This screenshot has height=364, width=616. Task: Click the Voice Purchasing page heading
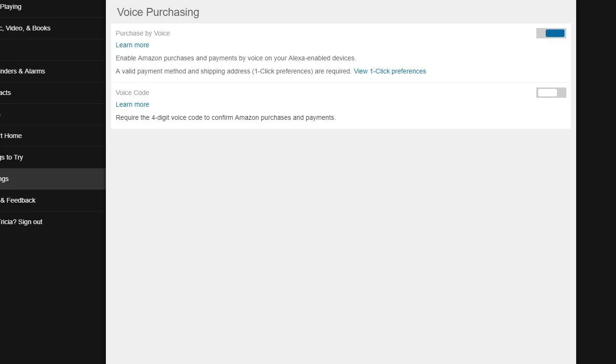(x=157, y=12)
